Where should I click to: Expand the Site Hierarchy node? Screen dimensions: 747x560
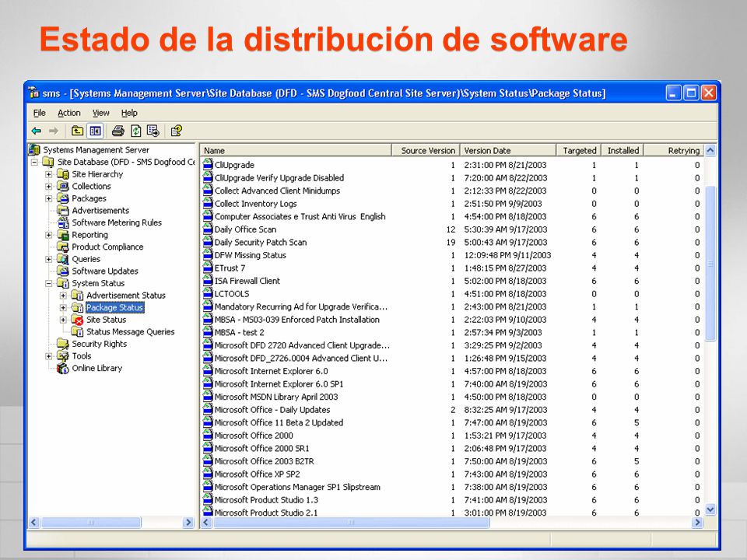(48, 174)
